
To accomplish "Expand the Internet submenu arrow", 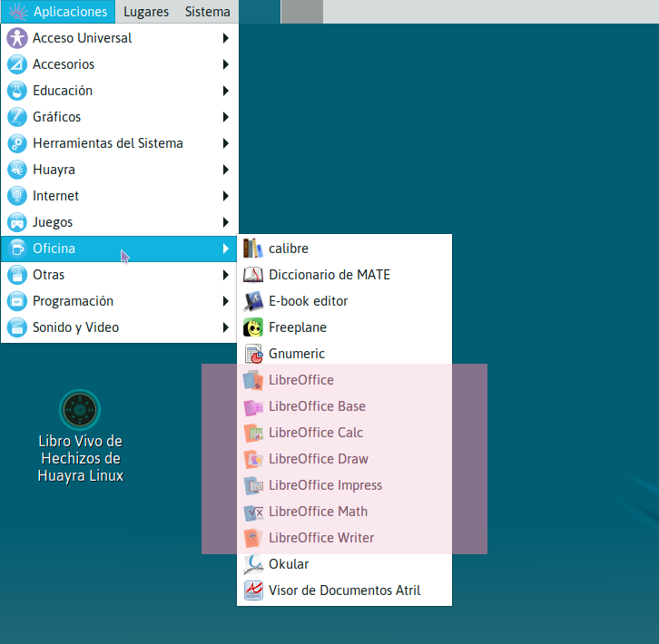I will point(226,196).
